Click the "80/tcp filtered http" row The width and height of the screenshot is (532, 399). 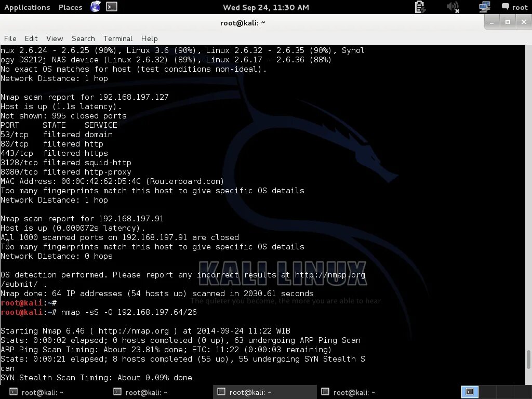click(52, 144)
